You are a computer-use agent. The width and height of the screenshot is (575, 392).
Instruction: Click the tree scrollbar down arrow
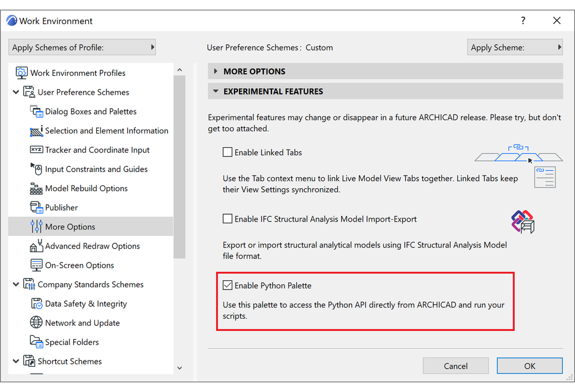click(x=179, y=368)
